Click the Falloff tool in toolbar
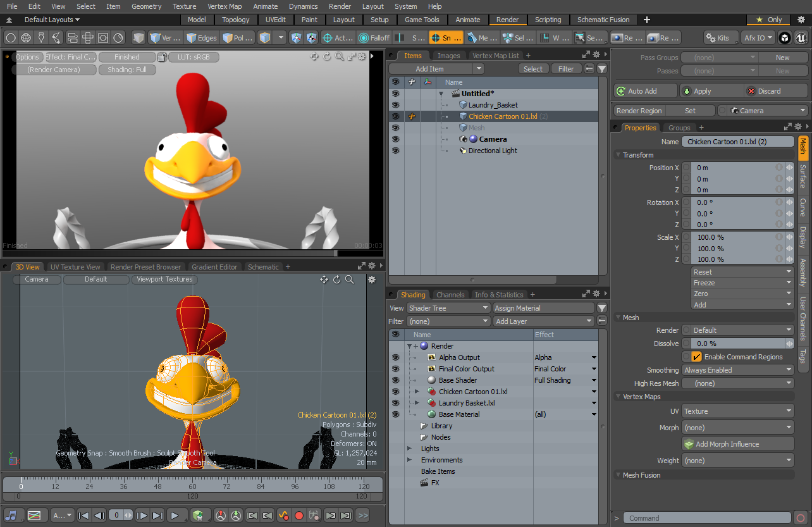This screenshot has width=812, height=527. point(374,38)
